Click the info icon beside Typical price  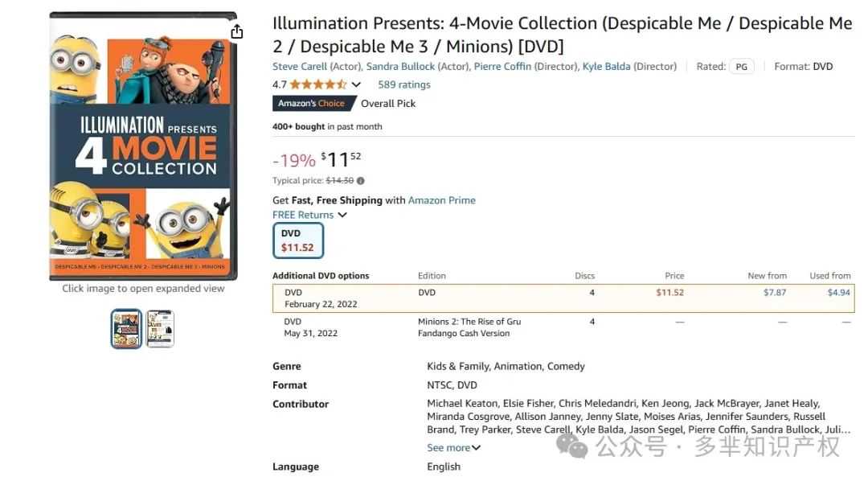[x=361, y=181]
